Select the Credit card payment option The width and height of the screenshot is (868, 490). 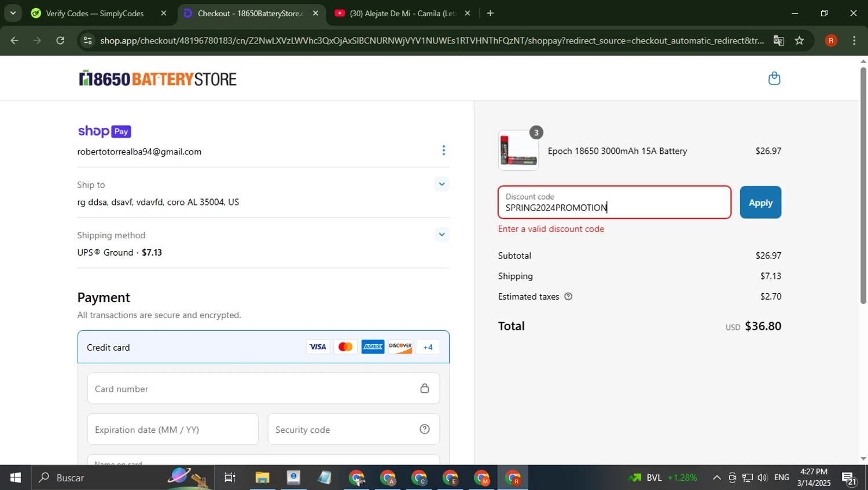coord(263,347)
